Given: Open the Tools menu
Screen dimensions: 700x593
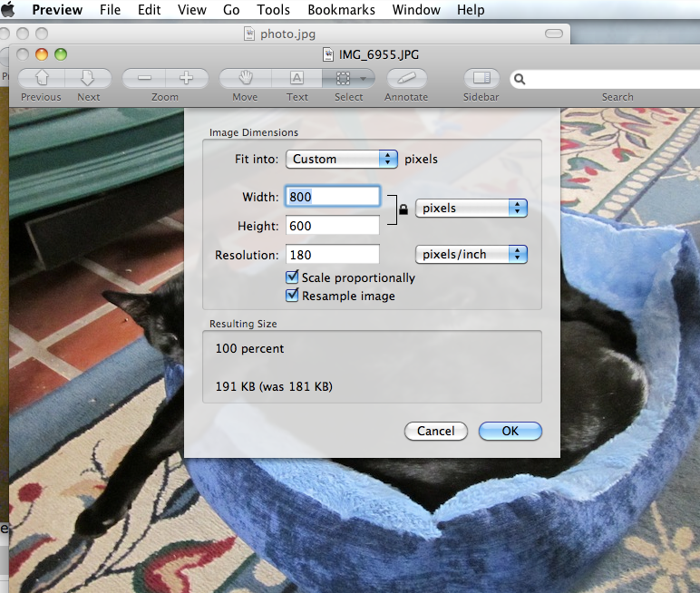Looking at the screenshot, I should tap(273, 10).
